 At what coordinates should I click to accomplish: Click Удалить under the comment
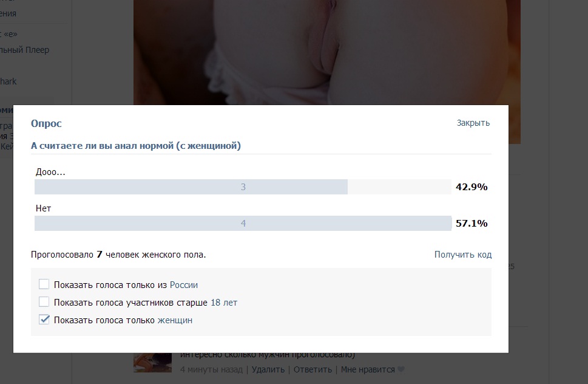(x=268, y=369)
